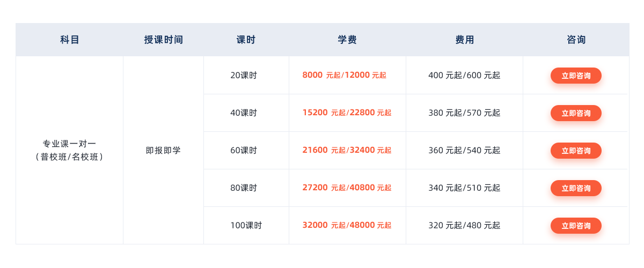Click the 15200 元起/22800 元起 tuition price
644x268 pixels.
[347, 113]
